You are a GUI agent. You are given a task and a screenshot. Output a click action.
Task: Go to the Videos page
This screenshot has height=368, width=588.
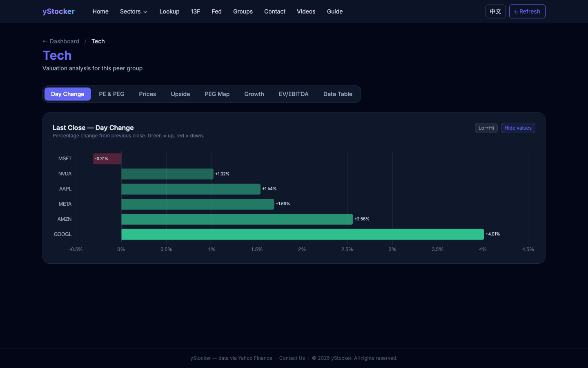pos(306,11)
